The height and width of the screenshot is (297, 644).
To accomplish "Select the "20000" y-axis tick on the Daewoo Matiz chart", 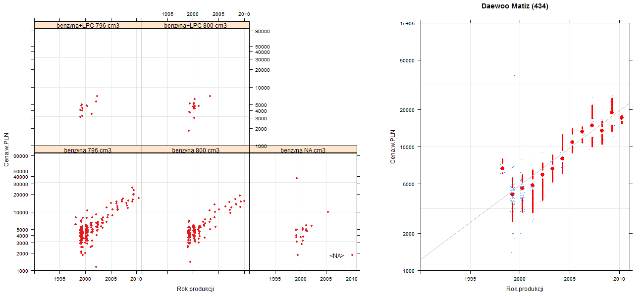I will [408, 109].
